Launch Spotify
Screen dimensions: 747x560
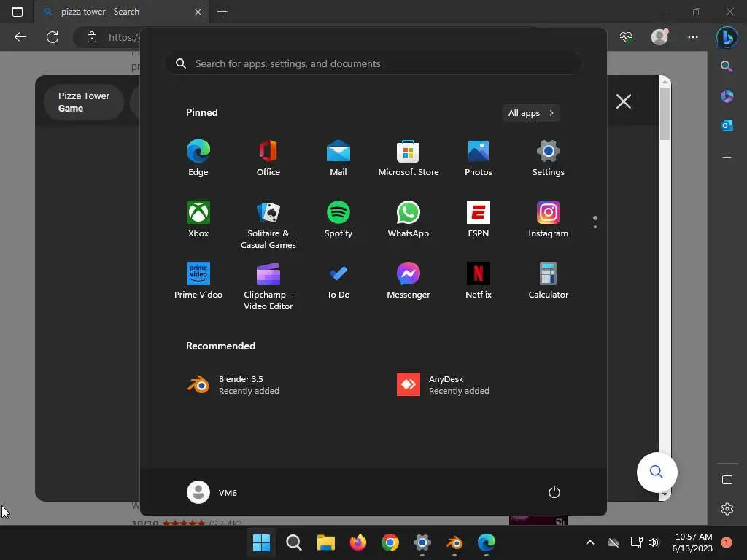[x=338, y=219]
